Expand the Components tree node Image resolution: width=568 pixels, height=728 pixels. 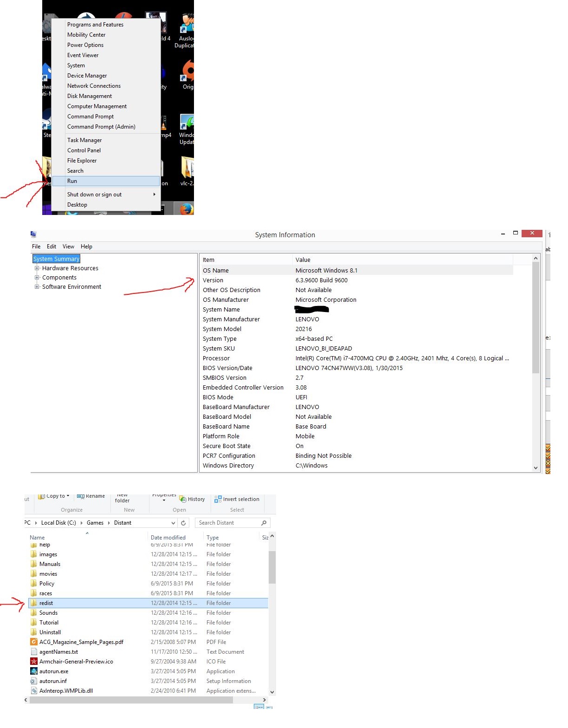point(37,277)
